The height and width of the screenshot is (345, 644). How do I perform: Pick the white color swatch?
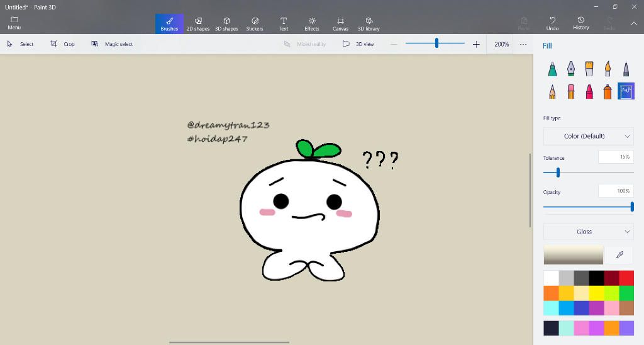tap(551, 278)
